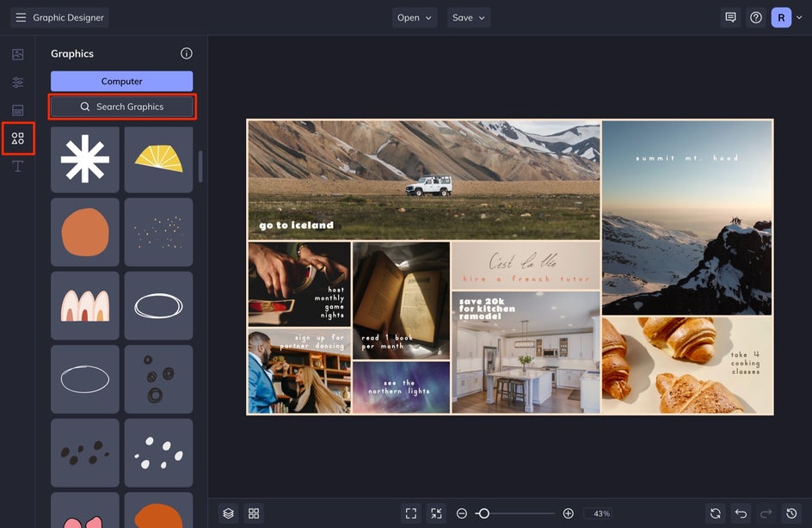The image size is (812, 528).
Task: Open the Layers icon in bottom bar
Action: click(229, 513)
